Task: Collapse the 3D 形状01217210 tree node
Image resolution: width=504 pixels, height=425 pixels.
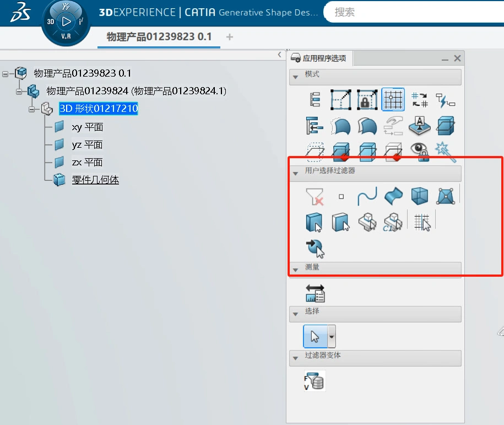Action: pos(31,109)
